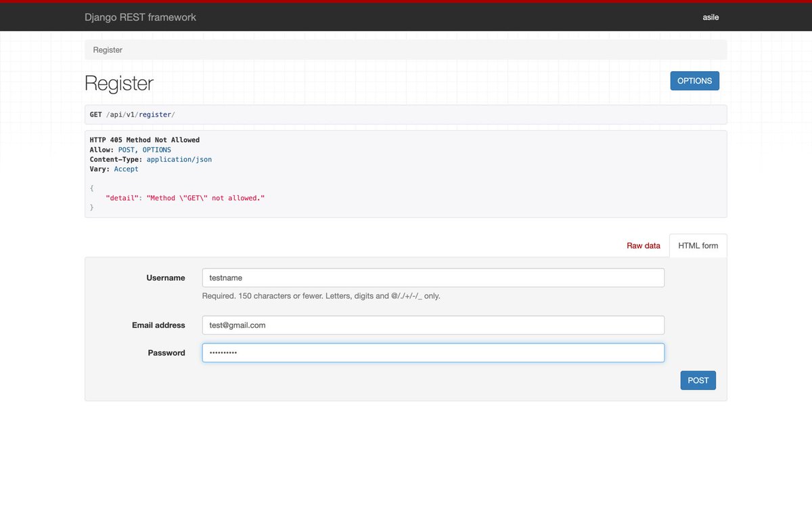Focus the Email address field
Screen dimensions: 812x508
(x=433, y=325)
